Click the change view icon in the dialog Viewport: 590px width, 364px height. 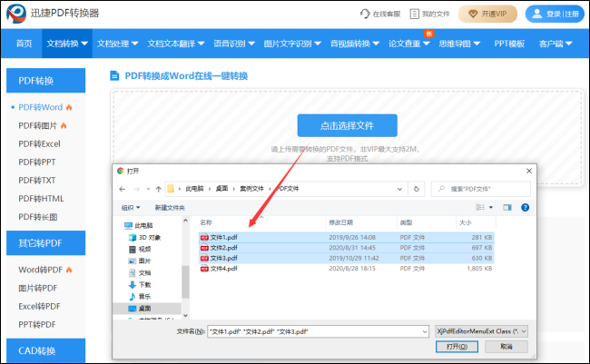point(480,207)
